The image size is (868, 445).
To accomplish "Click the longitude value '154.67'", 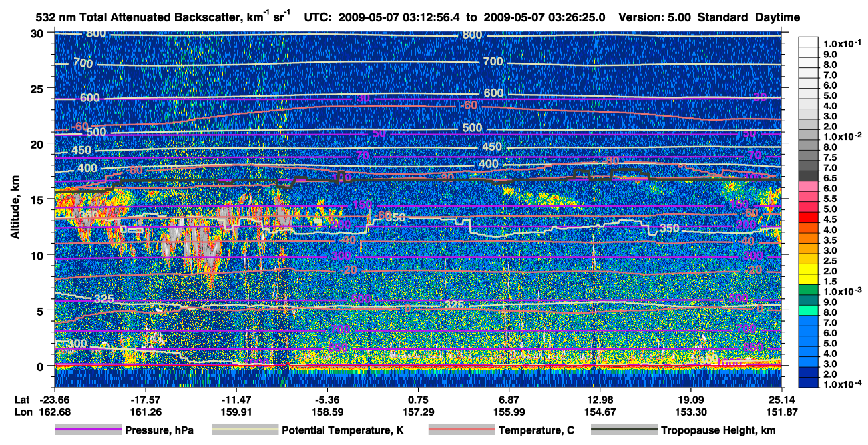I will coord(600,412).
